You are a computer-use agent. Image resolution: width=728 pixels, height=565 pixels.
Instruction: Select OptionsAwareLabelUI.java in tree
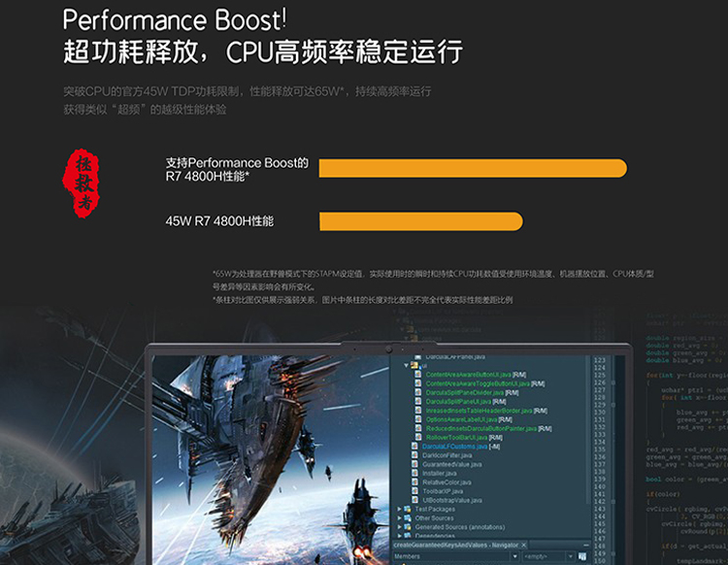[461, 419]
